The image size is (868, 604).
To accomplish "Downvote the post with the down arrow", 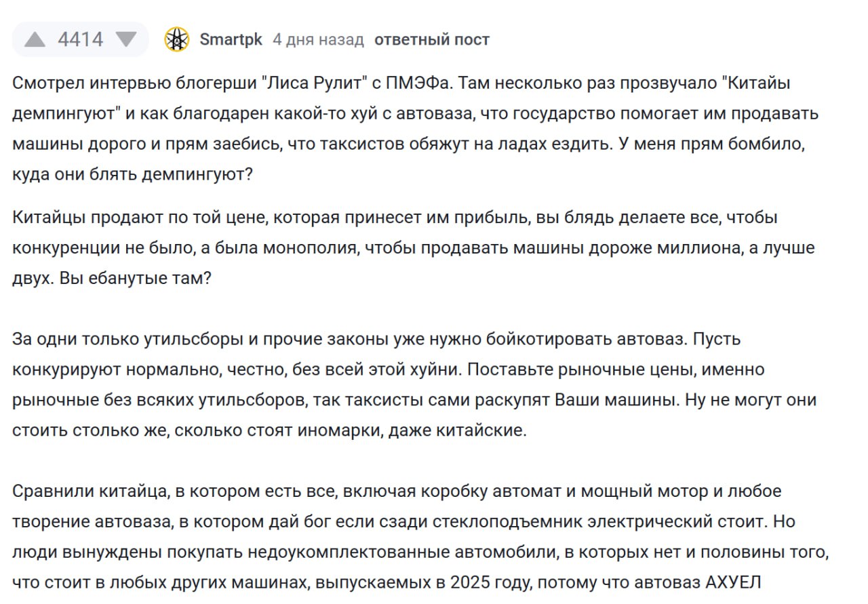I will tap(126, 40).
